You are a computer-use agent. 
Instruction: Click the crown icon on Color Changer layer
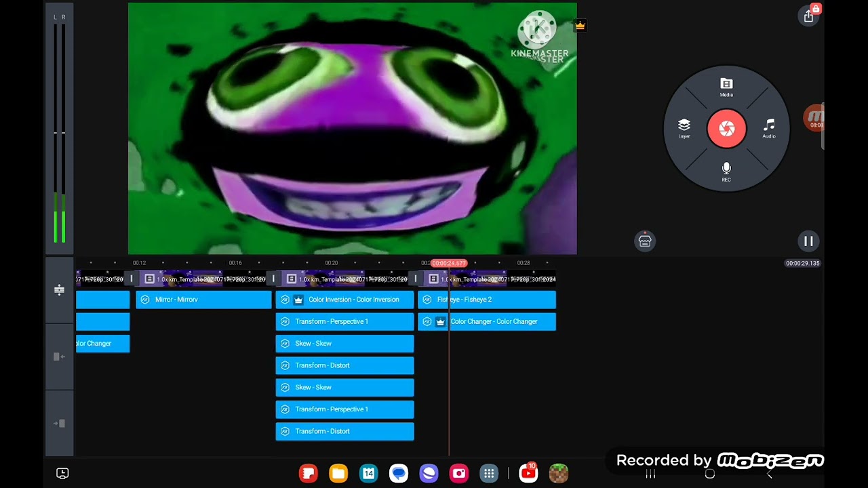click(440, 321)
